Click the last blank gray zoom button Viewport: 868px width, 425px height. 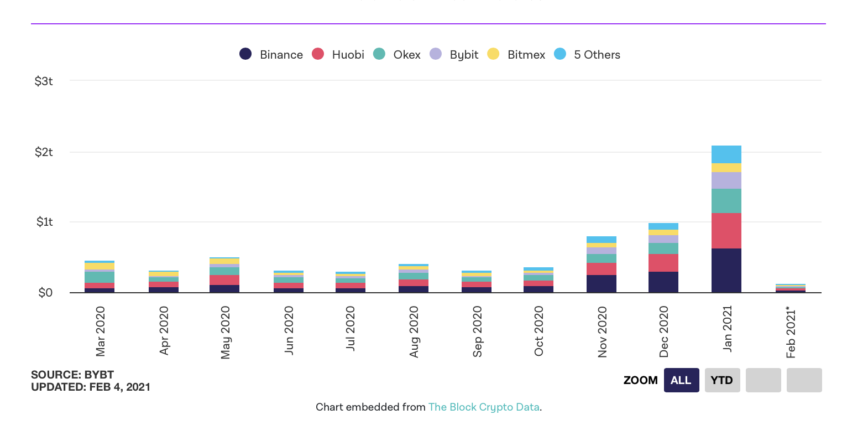804,380
